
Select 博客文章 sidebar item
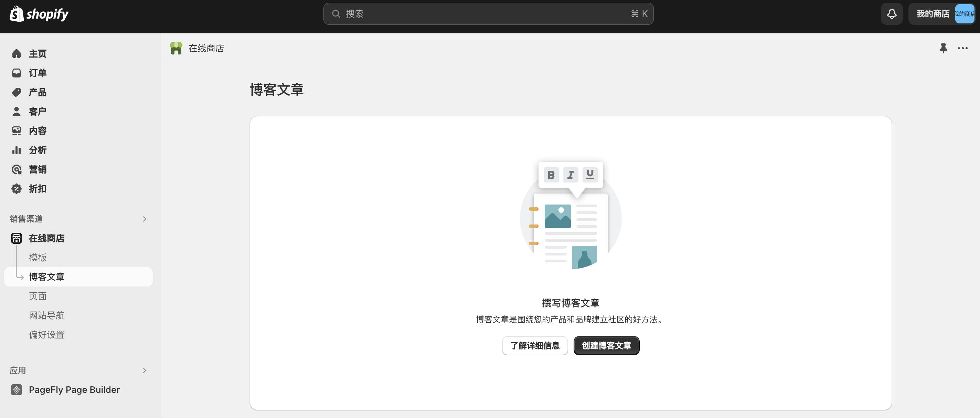[78, 277]
